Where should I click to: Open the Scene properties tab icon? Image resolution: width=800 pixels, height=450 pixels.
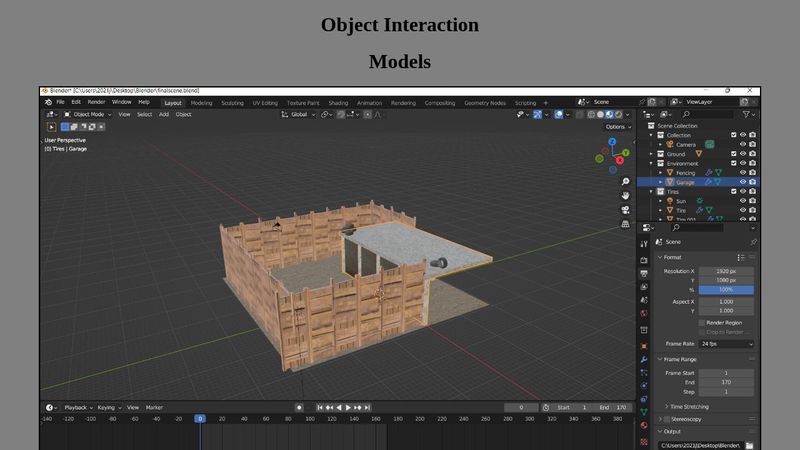click(644, 300)
